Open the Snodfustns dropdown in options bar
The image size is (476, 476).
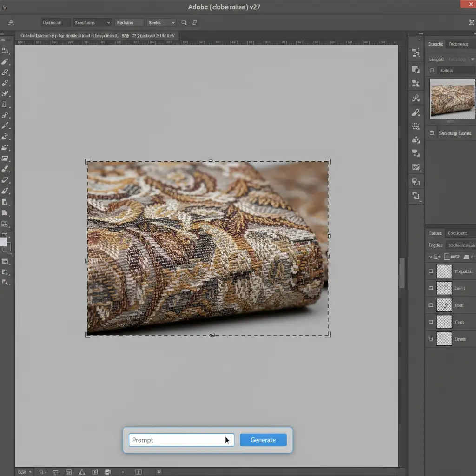point(92,22)
